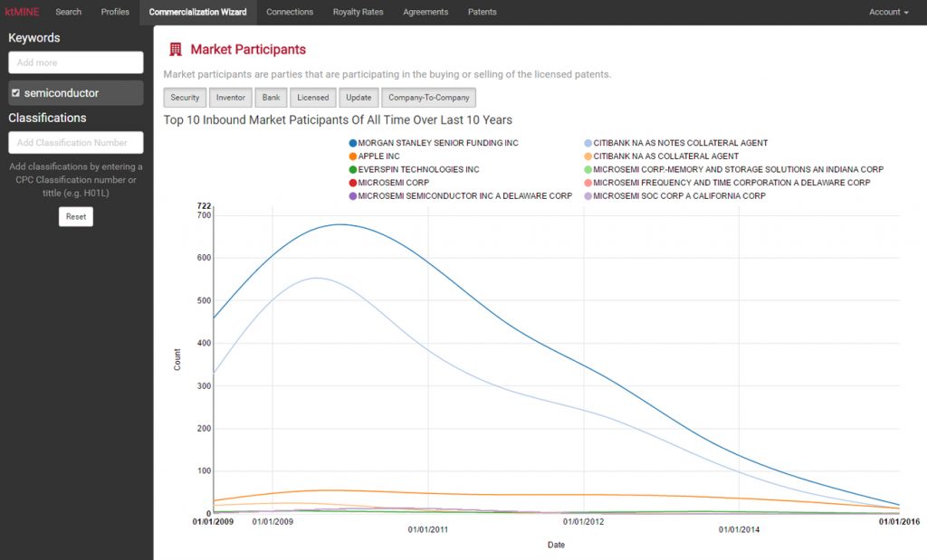Click the Keywords 'Add more' input field

point(76,62)
